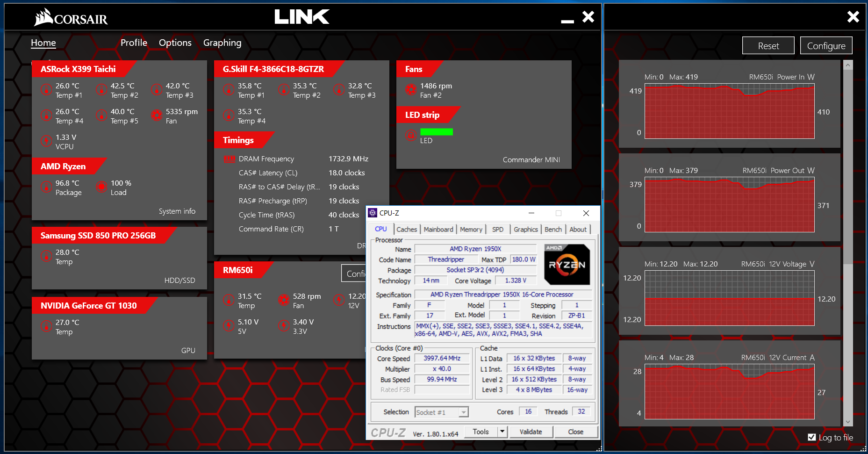Open the CPU-Z Tools dropdown arrow
The image size is (868, 454).
(502, 432)
